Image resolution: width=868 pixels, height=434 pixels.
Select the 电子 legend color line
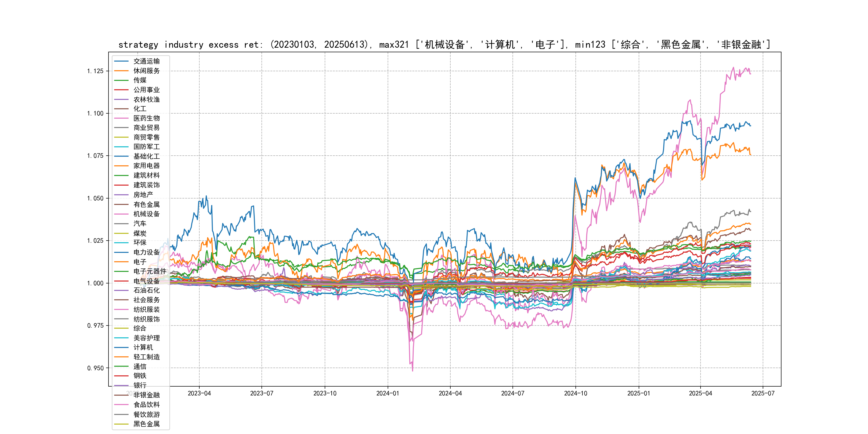click(x=121, y=262)
